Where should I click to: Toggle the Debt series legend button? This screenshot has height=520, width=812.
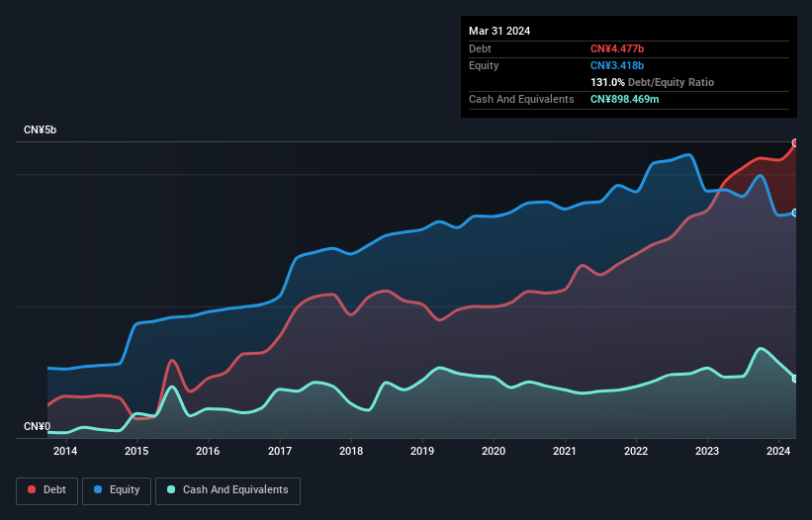[47, 490]
